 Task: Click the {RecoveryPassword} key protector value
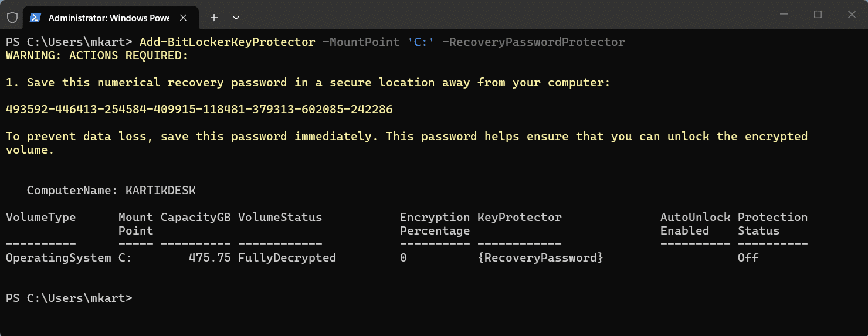(x=540, y=257)
